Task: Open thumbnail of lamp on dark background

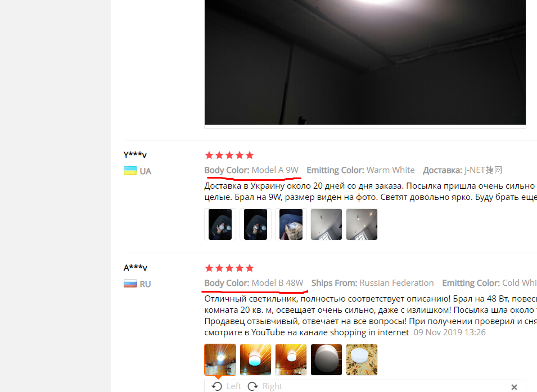Action: [x=326, y=359]
